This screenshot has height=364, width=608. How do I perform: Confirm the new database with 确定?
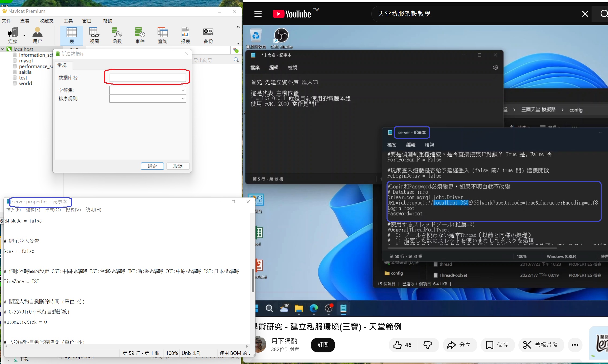[x=152, y=166]
